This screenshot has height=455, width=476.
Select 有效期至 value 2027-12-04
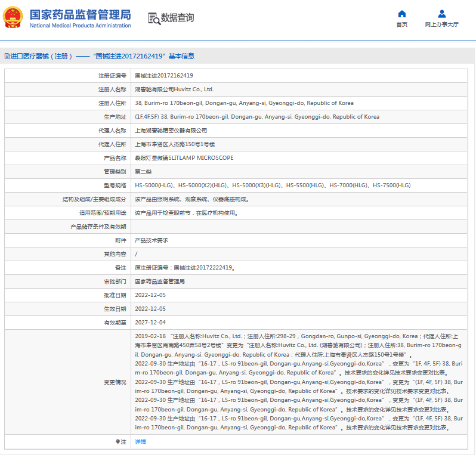click(x=150, y=323)
